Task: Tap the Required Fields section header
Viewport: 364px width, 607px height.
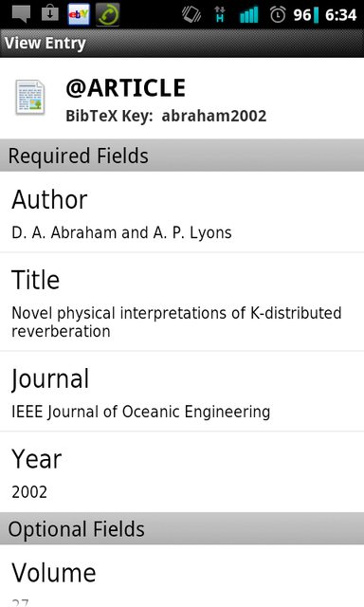Action: click(x=182, y=156)
